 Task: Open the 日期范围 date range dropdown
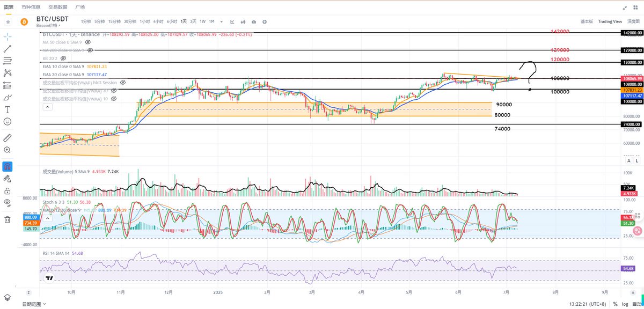[34, 304]
